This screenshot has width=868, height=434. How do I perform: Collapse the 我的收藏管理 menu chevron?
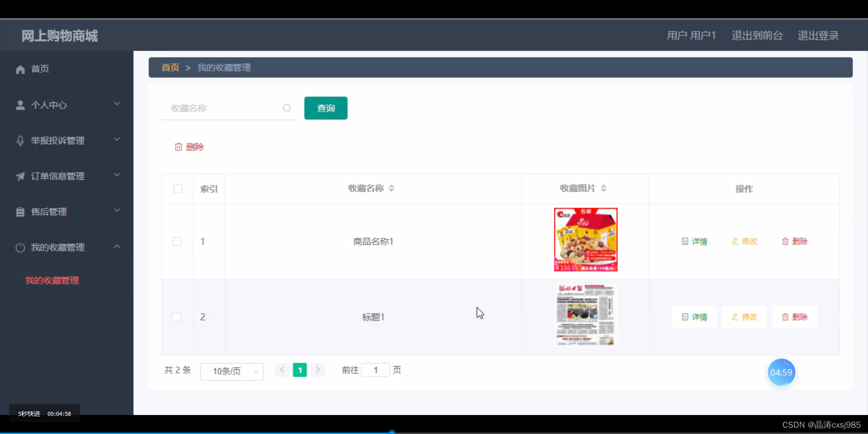click(117, 246)
